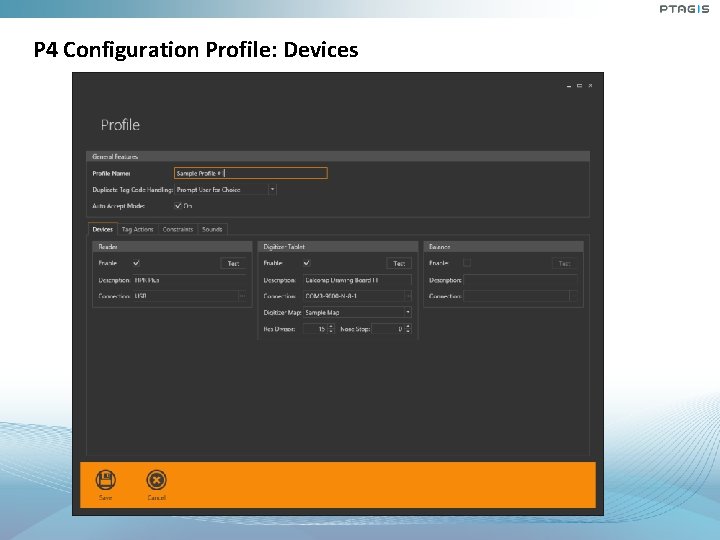Switch to the Sounds tab
The image size is (720, 540).
tap(212, 229)
